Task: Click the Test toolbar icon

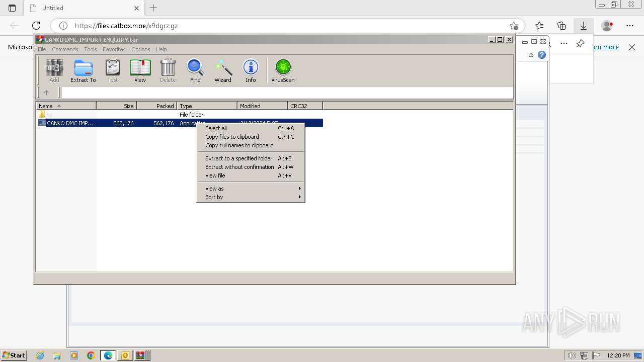Action: coord(112,70)
